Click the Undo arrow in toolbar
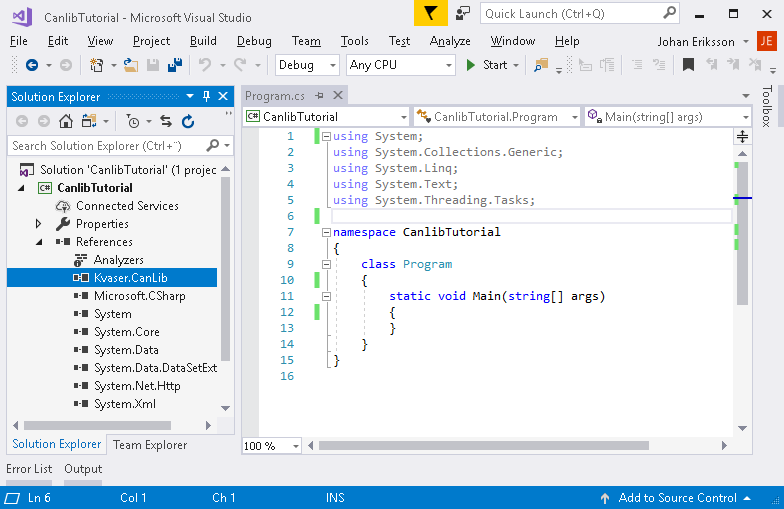 click(205, 65)
